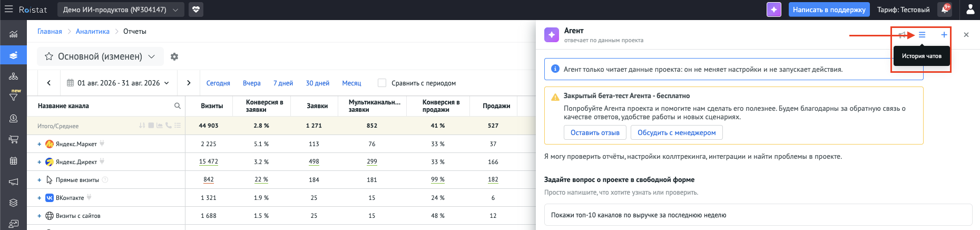Expand the Яндекс.Директ channel row
This screenshot has width=980, height=230.
click(40, 162)
